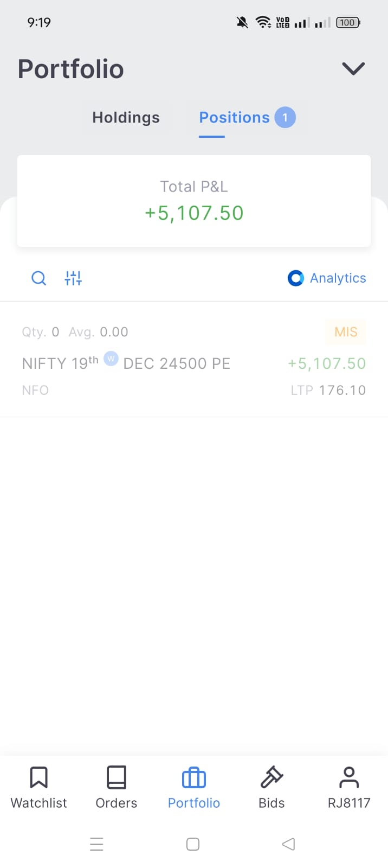This screenshot has width=388, height=868.
Task: Switch to the Holdings tab
Action: click(x=126, y=118)
